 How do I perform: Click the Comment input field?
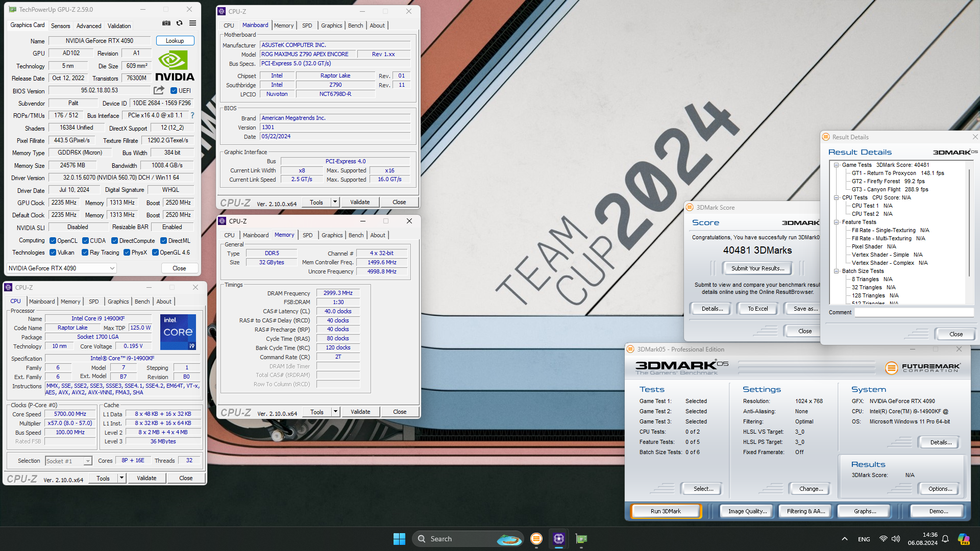[914, 312]
